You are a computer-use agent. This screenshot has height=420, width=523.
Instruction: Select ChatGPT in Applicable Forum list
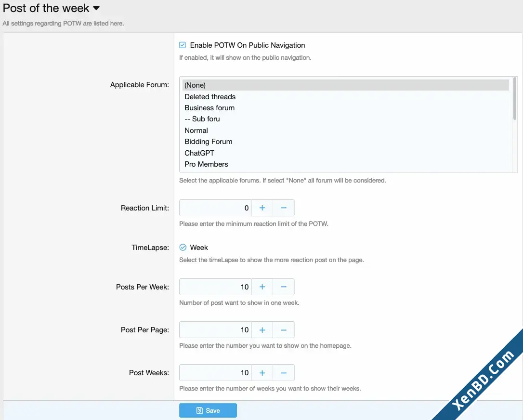click(x=346, y=153)
